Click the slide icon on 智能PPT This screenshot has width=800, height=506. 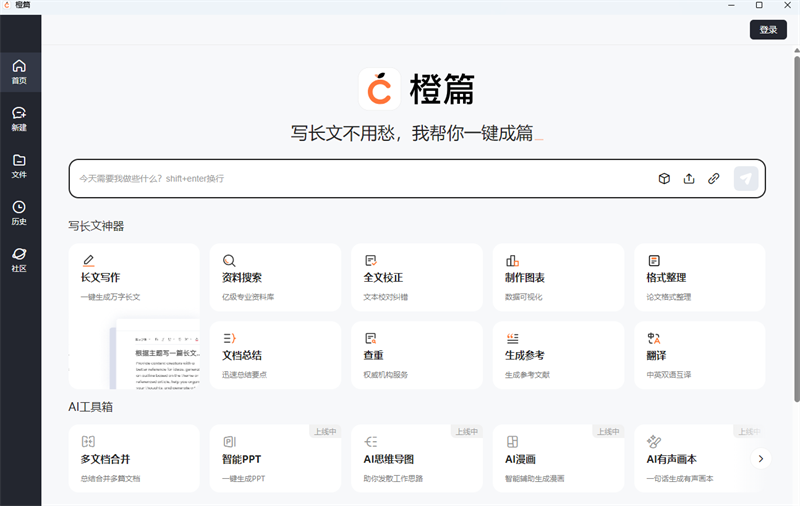pos(230,441)
